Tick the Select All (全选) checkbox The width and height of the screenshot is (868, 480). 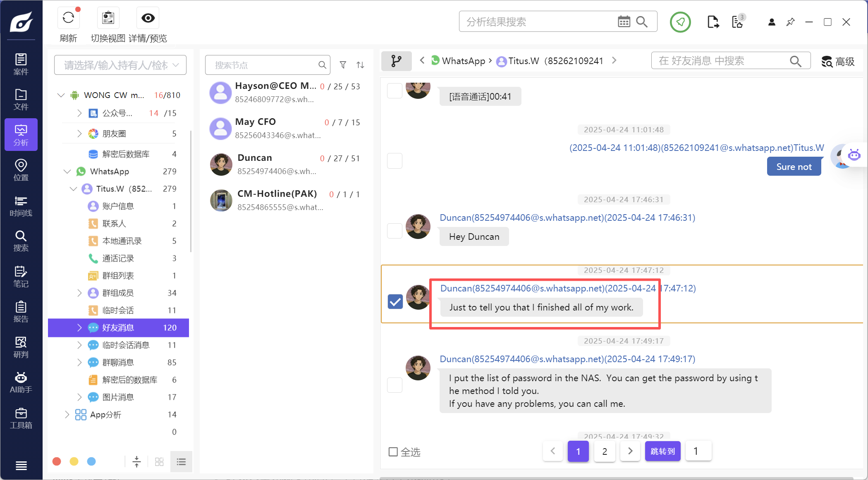point(393,452)
